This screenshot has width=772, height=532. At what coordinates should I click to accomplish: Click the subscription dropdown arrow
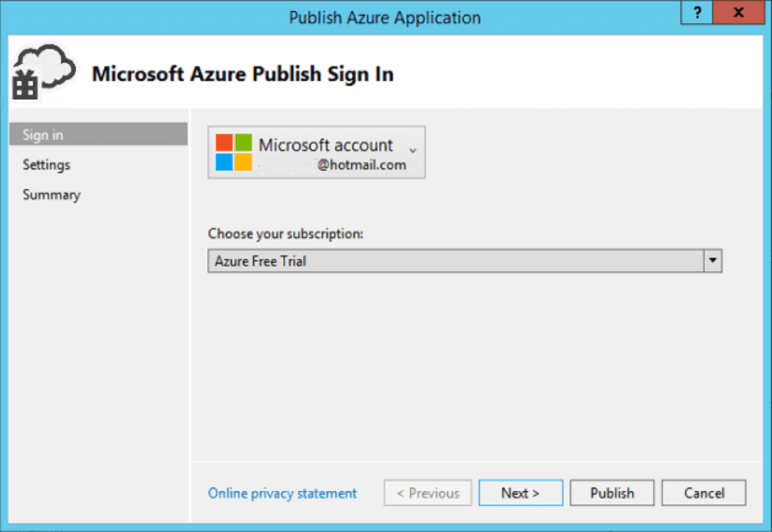pos(712,260)
